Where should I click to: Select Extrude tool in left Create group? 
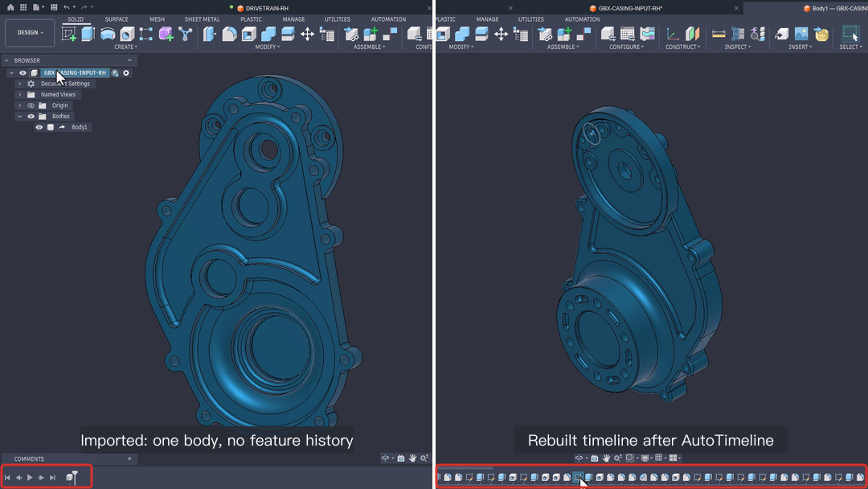point(88,34)
